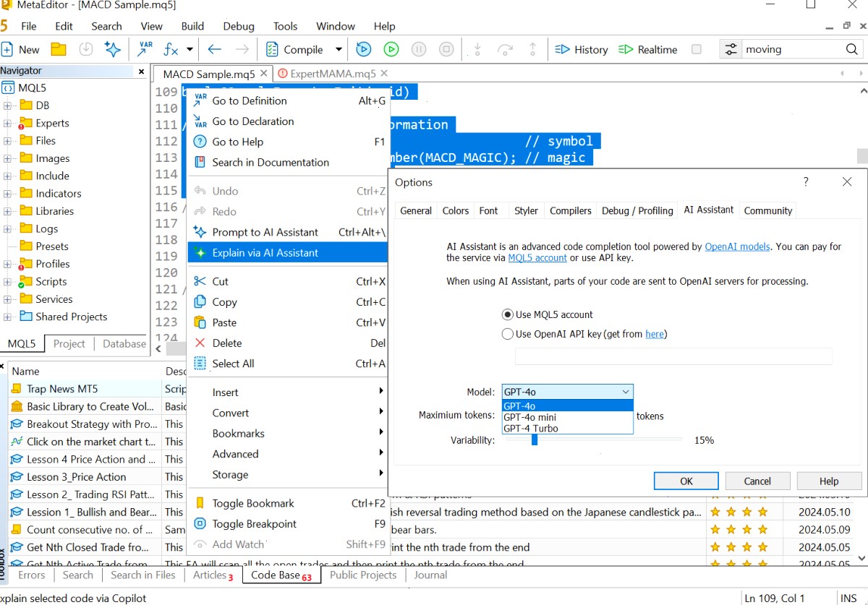Open the Community tab in Options
This screenshot has height=605, width=868.
pyautogui.click(x=768, y=210)
